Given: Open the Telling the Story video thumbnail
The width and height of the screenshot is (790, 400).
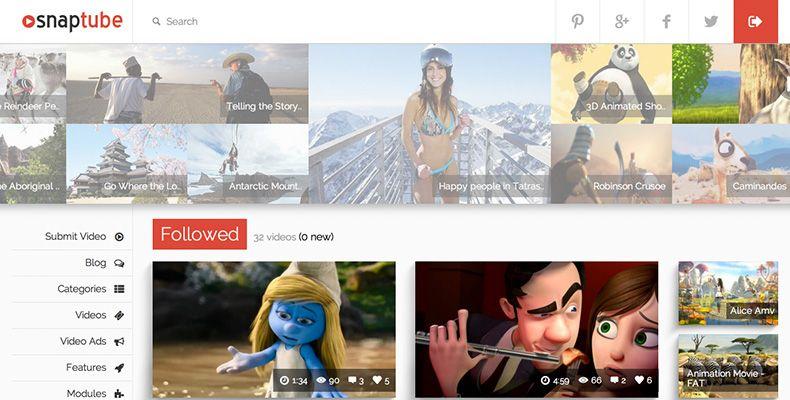Looking at the screenshot, I should pyautogui.click(x=187, y=84).
